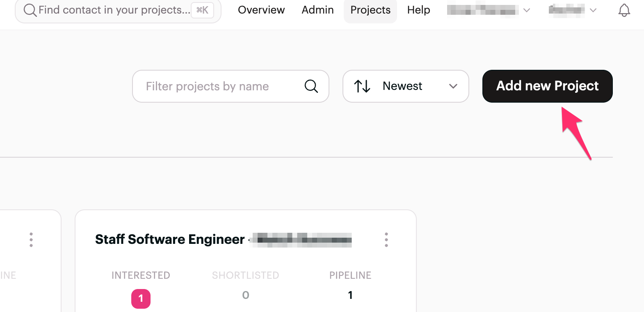Click the sort arrows icon beside Newest
This screenshot has width=644, height=312.
click(x=362, y=86)
